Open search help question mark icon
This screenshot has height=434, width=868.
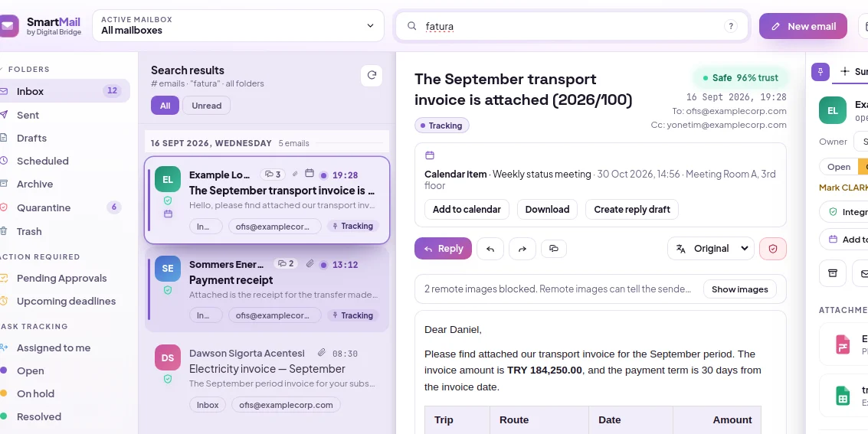tap(731, 26)
